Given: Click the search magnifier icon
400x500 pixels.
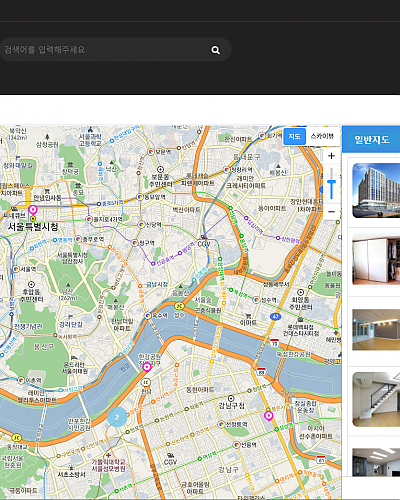Looking at the screenshot, I should pyautogui.click(x=216, y=50).
